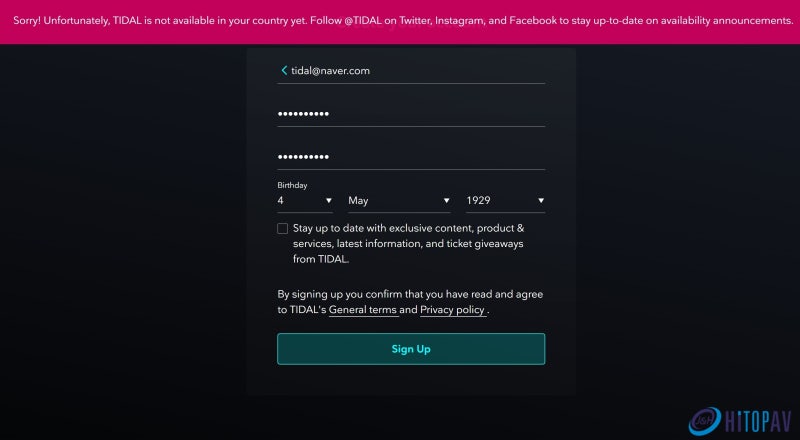Click the day dropdown arrow icon
Viewport: 800px width, 440px height.
pos(329,201)
